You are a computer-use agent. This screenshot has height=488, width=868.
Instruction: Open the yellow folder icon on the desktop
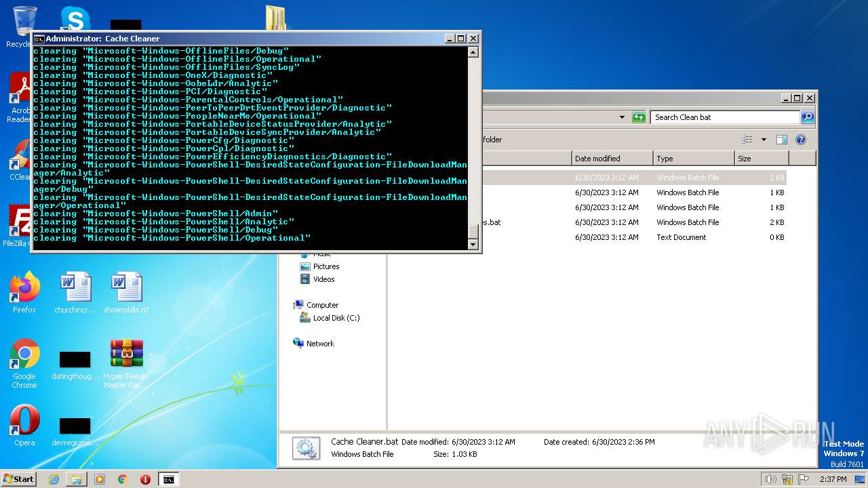coord(275,18)
